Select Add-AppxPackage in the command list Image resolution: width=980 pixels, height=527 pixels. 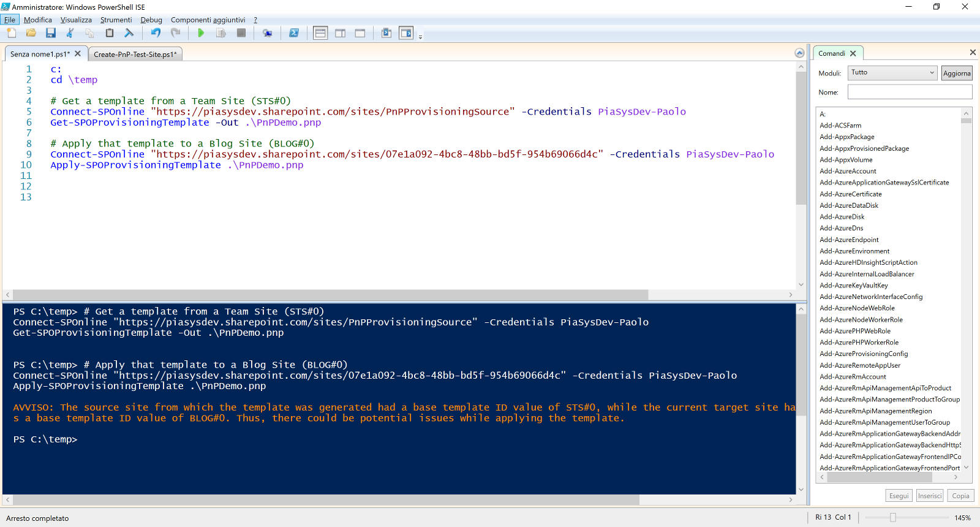(x=847, y=137)
